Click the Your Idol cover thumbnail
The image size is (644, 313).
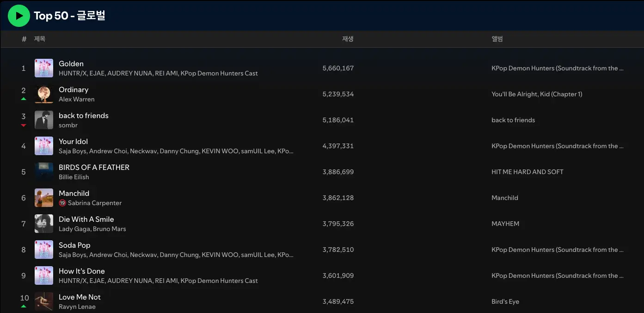click(x=44, y=146)
